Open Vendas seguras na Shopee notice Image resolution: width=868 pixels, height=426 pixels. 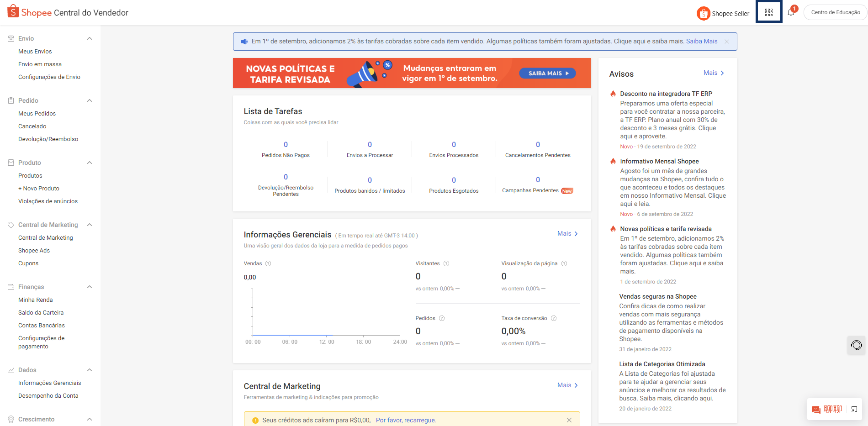[658, 296]
